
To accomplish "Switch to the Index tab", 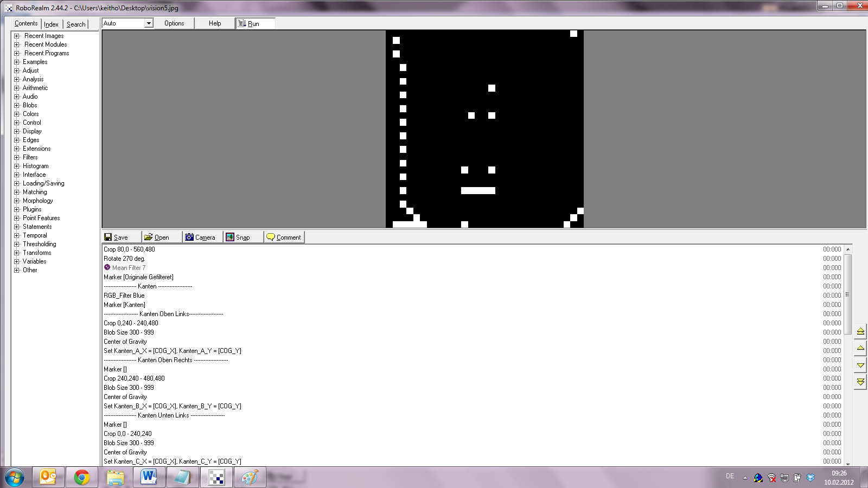I will 52,24.
